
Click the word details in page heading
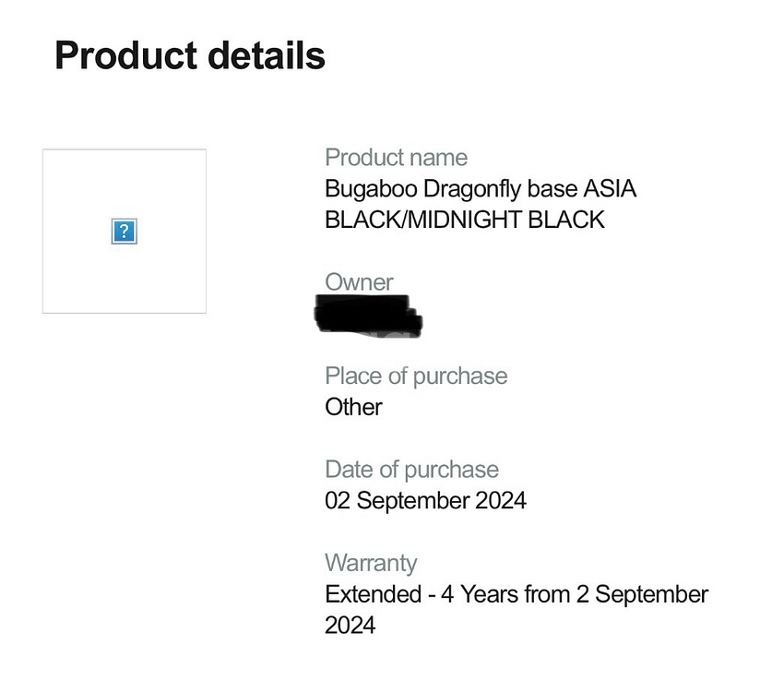[x=267, y=55]
